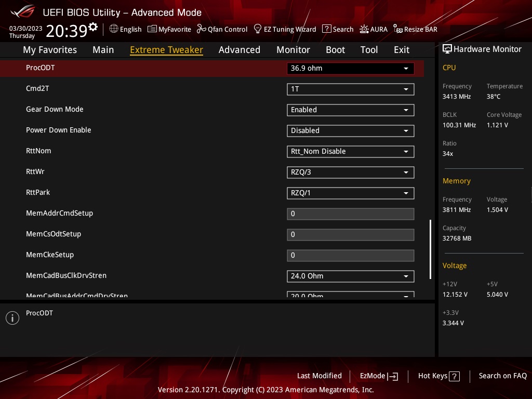Select the RttPark label
This screenshot has height=399, width=532.
point(37,192)
